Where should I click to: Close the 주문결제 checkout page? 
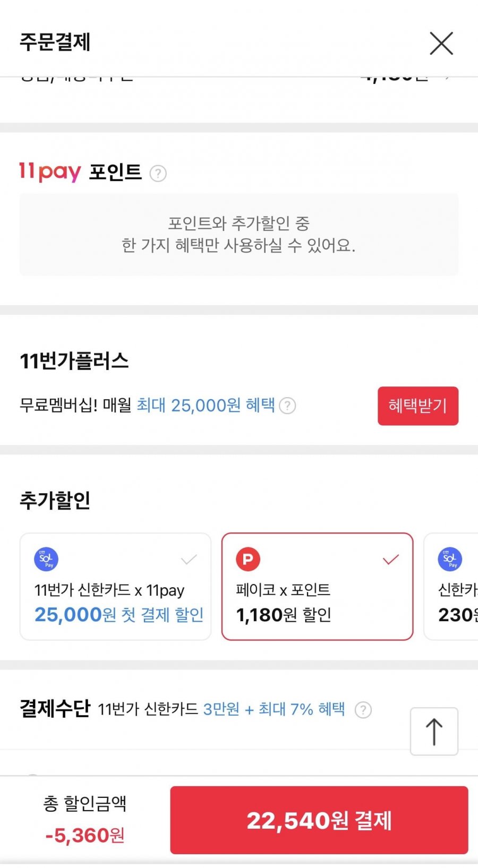441,44
